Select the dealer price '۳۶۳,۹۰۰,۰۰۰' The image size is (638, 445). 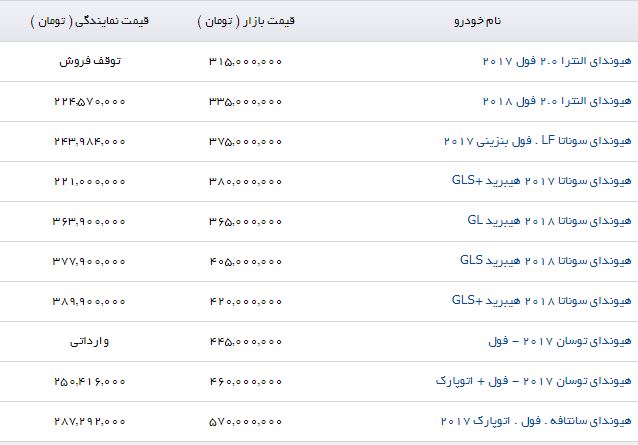90,221
